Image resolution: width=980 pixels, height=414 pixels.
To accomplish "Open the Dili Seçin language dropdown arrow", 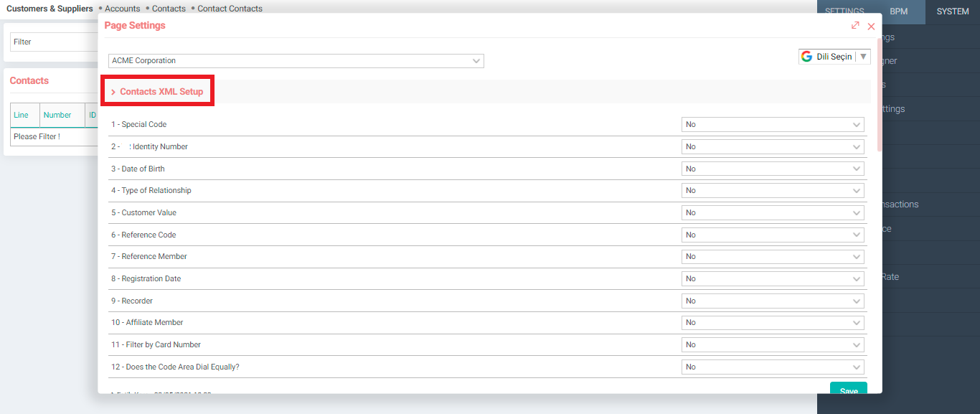I will tap(864, 57).
